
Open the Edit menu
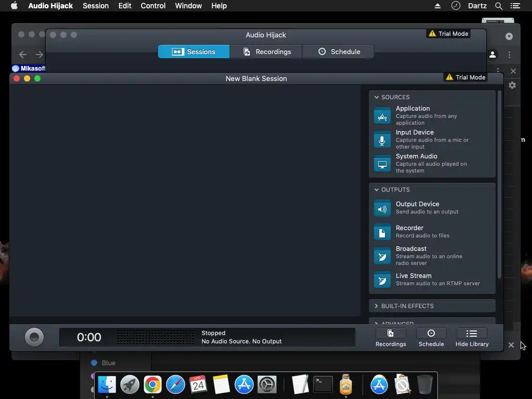125,6
